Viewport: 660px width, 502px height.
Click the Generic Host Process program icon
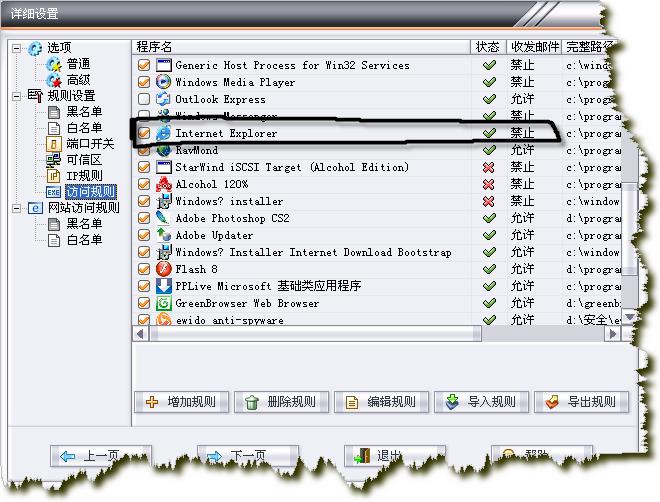pos(163,65)
